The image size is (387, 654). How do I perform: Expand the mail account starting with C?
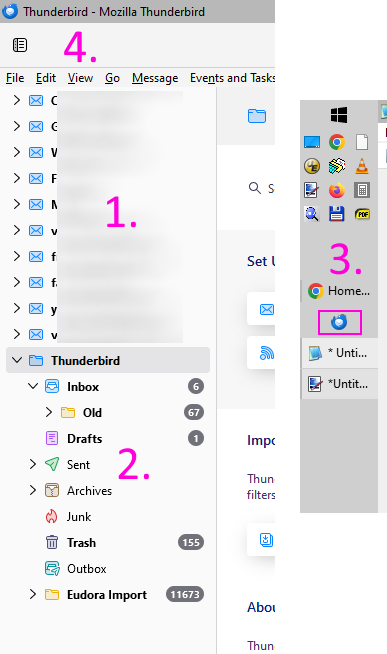click(17, 100)
